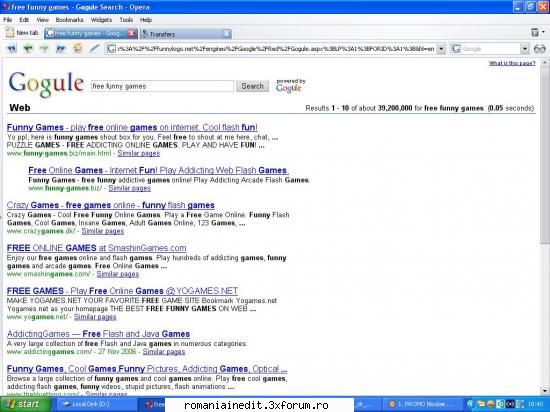Click the New tab button

pyautogui.click(x=22, y=33)
